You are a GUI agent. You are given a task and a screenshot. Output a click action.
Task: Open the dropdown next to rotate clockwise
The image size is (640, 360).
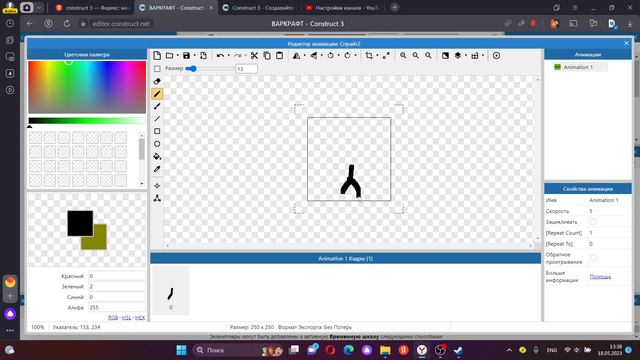(x=356, y=56)
